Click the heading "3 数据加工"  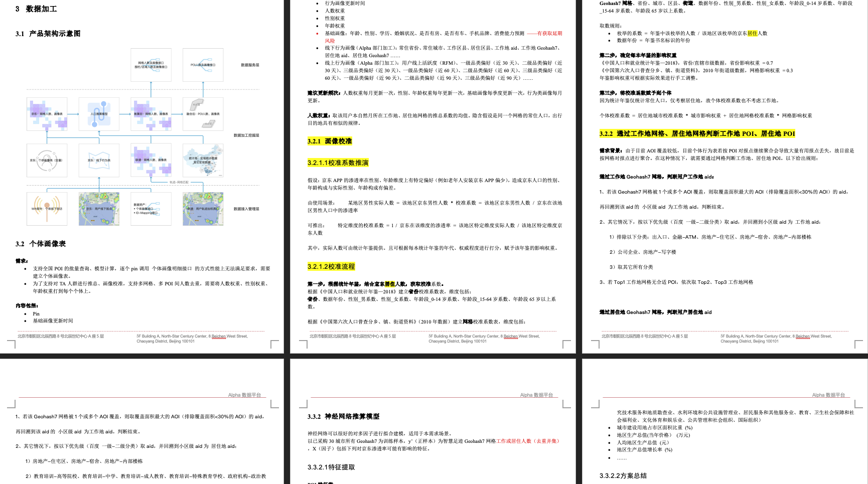(36, 9)
